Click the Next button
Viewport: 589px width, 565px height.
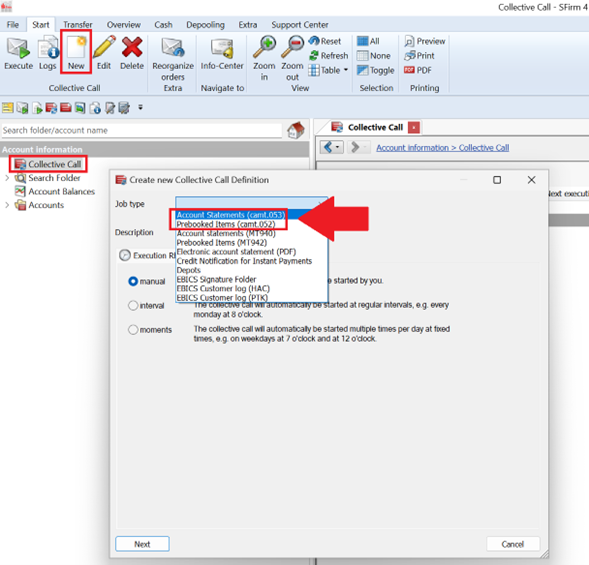(x=142, y=544)
